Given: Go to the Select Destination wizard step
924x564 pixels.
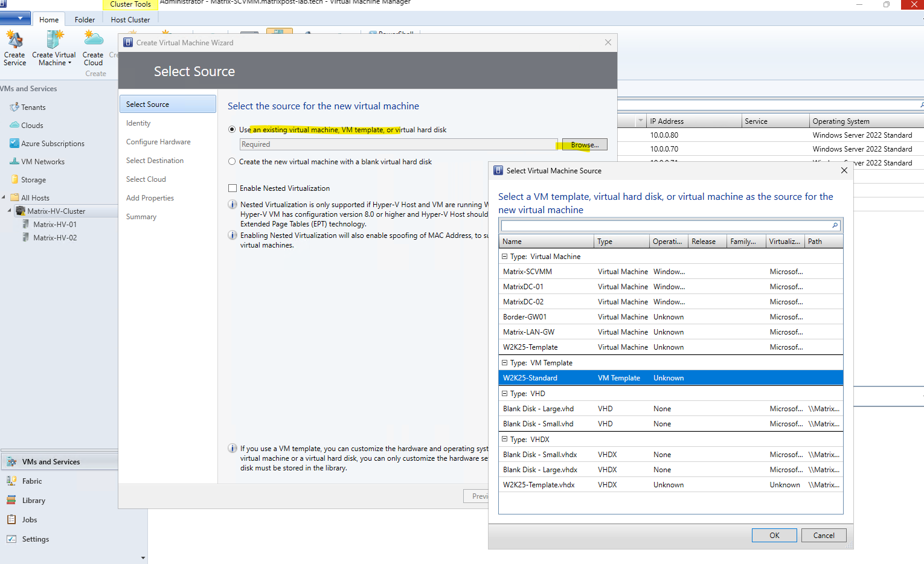Looking at the screenshot, I should coord(155,161).
